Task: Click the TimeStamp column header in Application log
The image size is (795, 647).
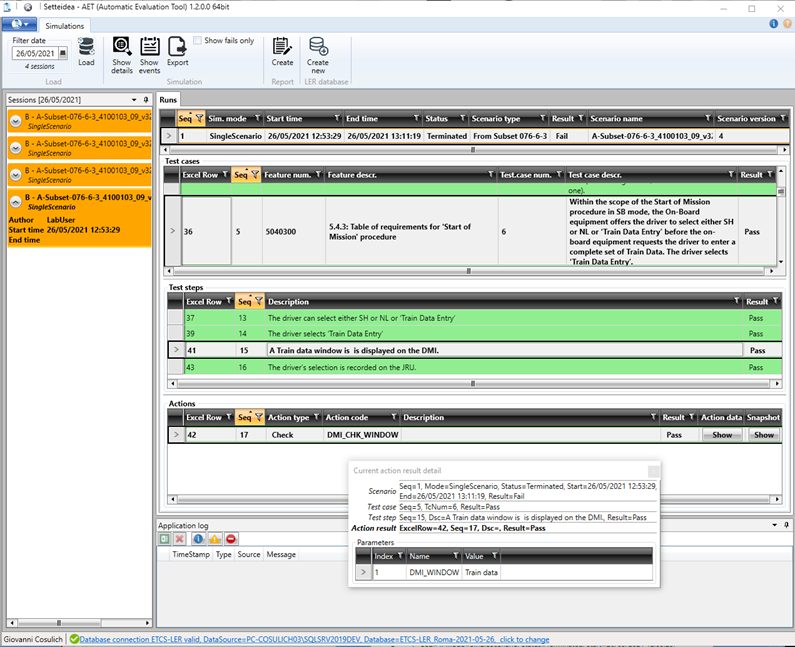Action: click(x=191, y=555)
